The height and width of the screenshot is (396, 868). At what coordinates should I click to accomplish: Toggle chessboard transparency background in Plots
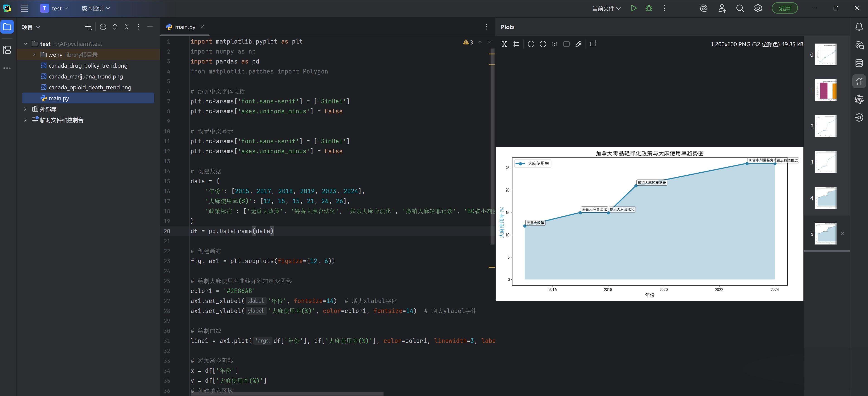[x=504, y=44]
